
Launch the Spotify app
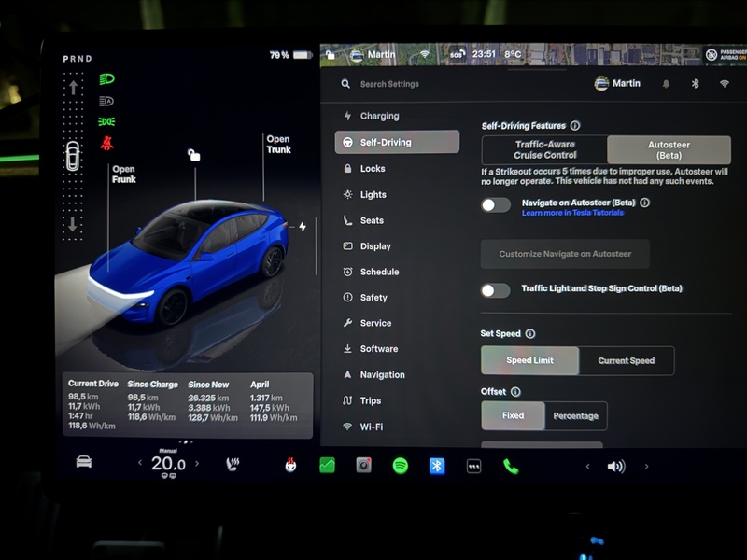point(401,465)
